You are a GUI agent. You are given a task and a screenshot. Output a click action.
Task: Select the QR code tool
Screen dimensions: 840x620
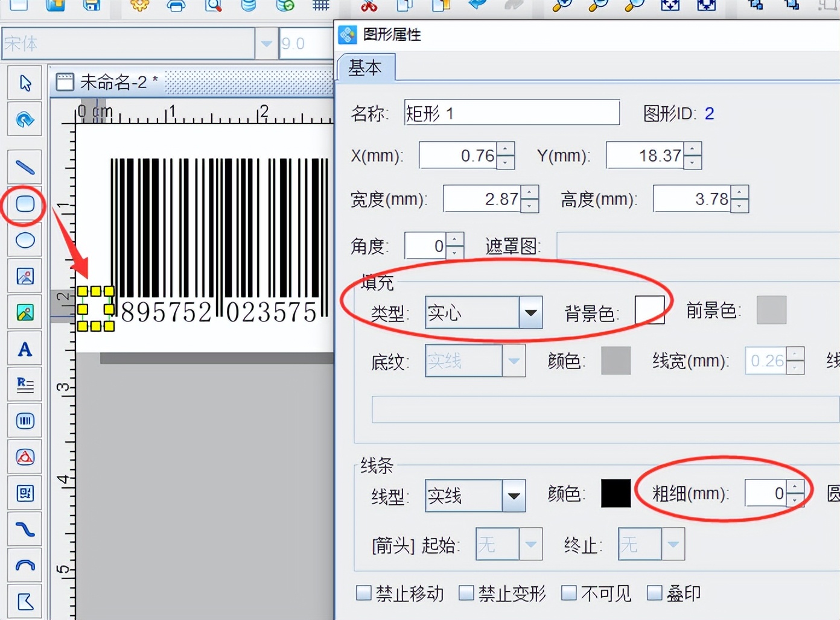[x=25, y=493]
